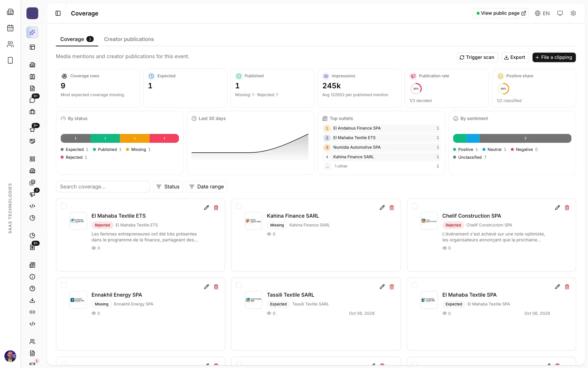Open the Status filter dropdown
This screenshot has width=588, height=368.
(168, 187)
